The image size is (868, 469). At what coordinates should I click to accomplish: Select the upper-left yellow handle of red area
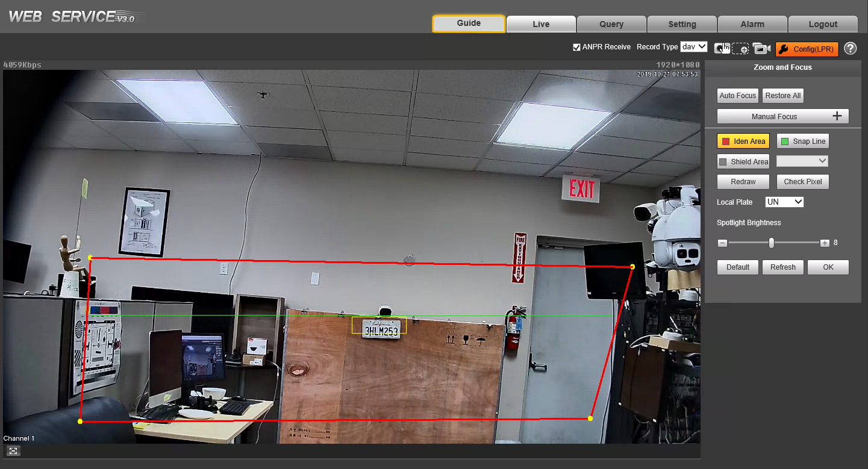[x=90, y=258]
